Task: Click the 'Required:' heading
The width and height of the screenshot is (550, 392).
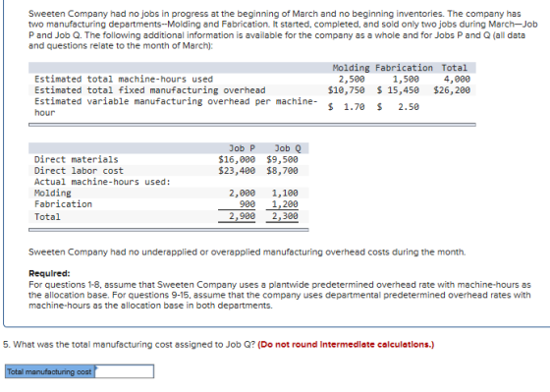Action: point(49,273)
